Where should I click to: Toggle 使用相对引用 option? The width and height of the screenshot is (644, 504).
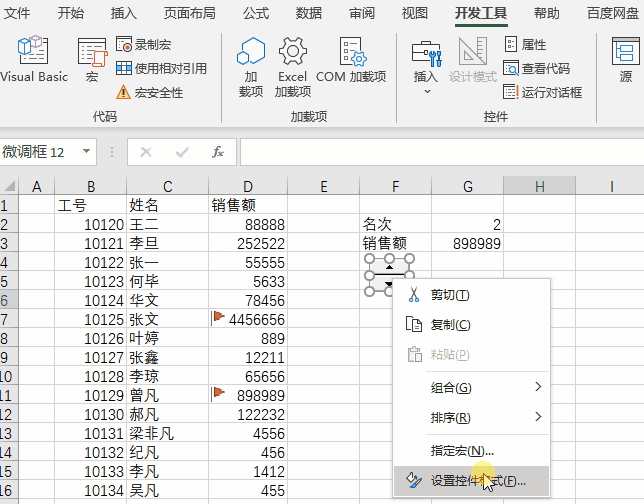pos(161,68)
